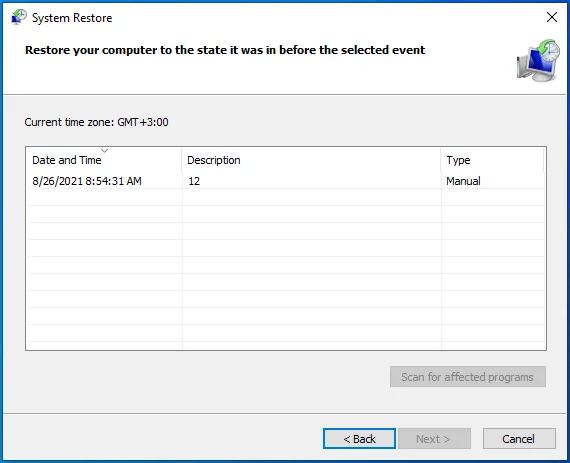Select the description cell labeled 12
Image resolution: width=570 pixels, height=463 pixels.
194,181
